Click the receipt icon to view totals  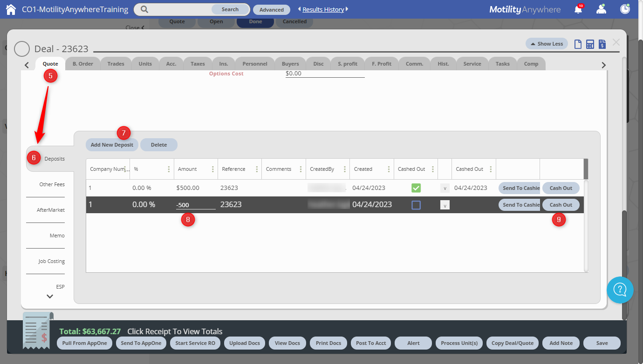(37, 331)
